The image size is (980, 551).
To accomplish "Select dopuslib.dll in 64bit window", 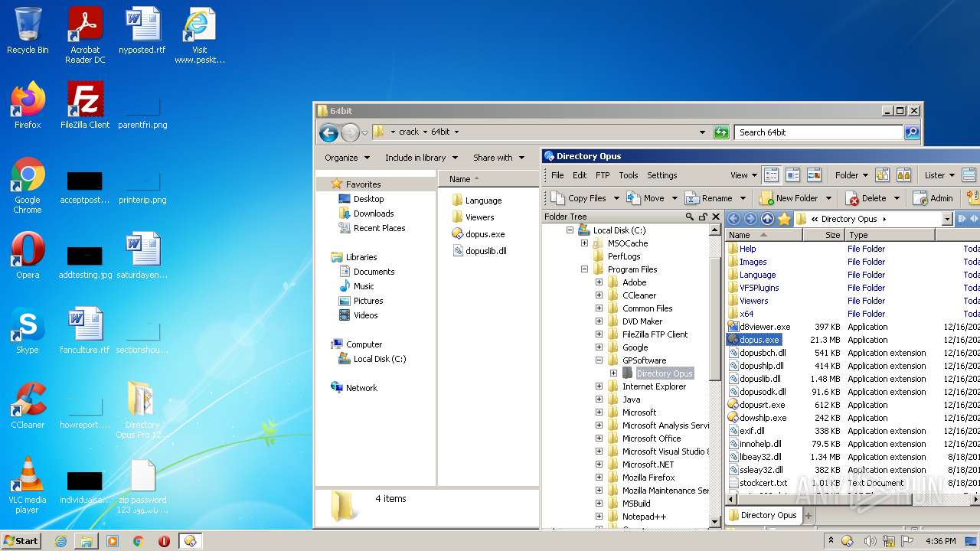I will (485, 251).
